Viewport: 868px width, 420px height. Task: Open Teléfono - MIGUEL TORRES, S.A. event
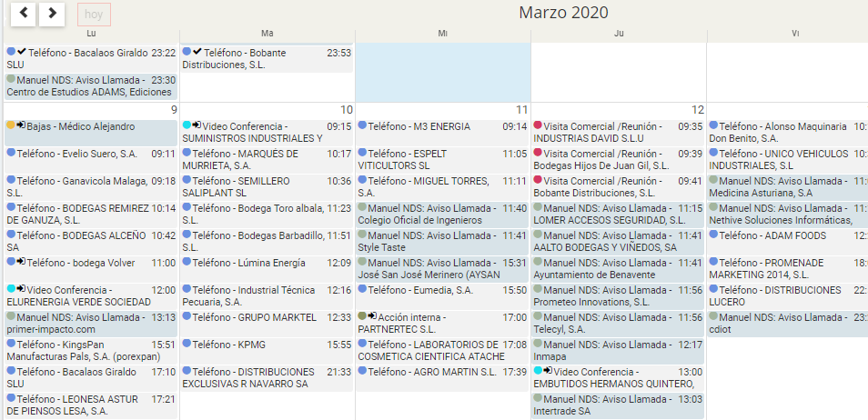tap(442, 187)
